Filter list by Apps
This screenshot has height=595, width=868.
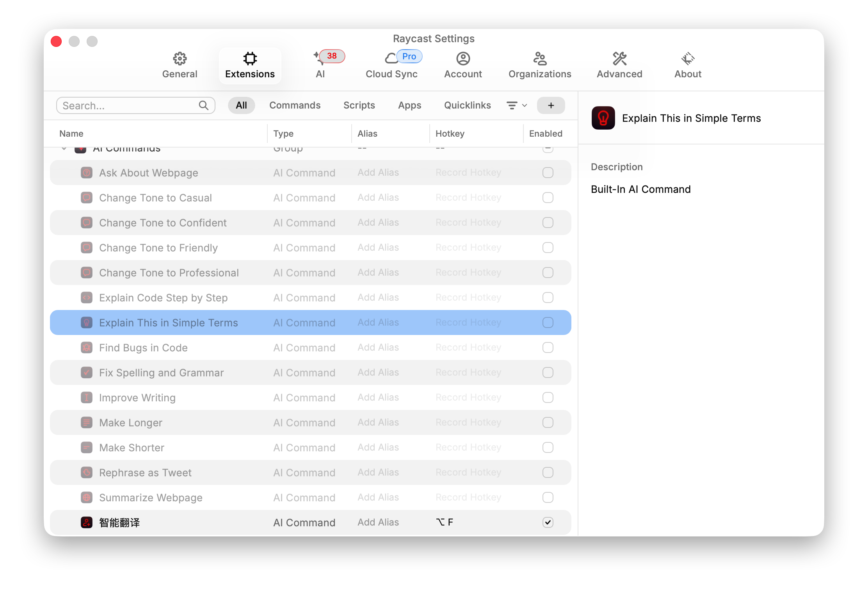pyautogui.click(x=409, y=105)
